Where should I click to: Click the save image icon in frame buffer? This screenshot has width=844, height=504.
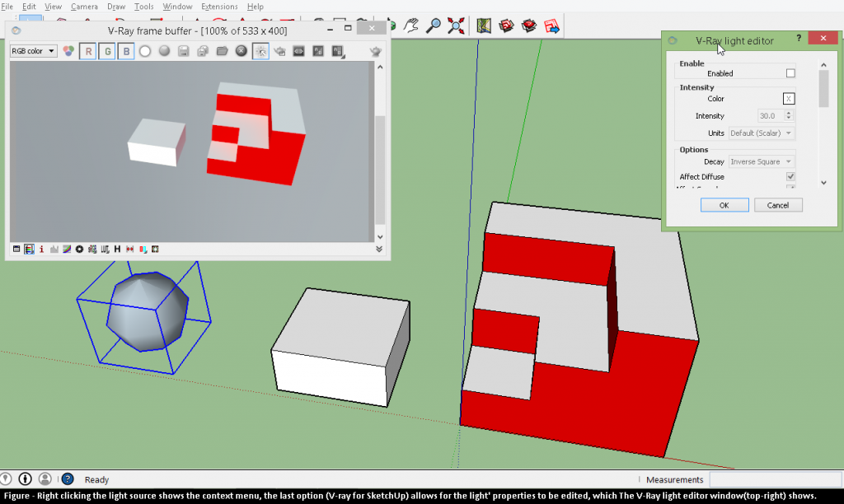(x=183, y=51)
